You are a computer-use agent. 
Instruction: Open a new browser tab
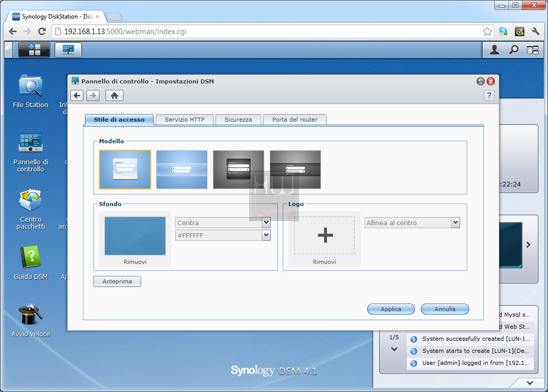pyautogui.click(x=114, y=17)
